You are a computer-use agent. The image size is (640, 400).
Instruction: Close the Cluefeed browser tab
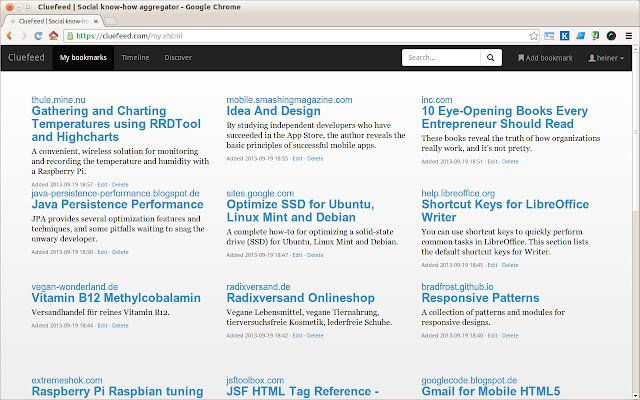[96, 21]
